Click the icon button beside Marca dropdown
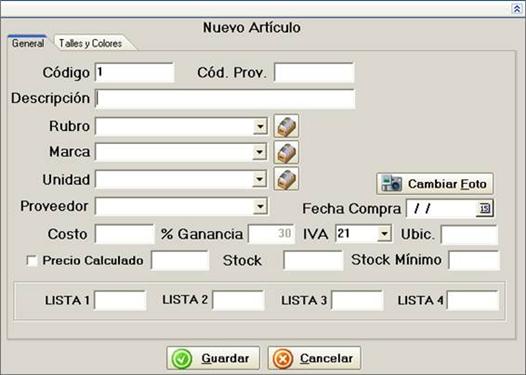526x375 pixels. coord(286,153)
